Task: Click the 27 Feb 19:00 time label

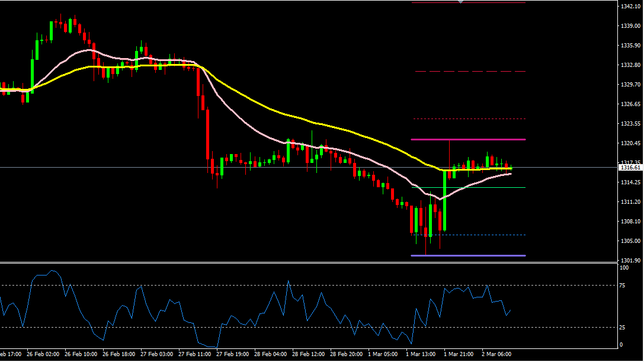Action: [232, 354]
